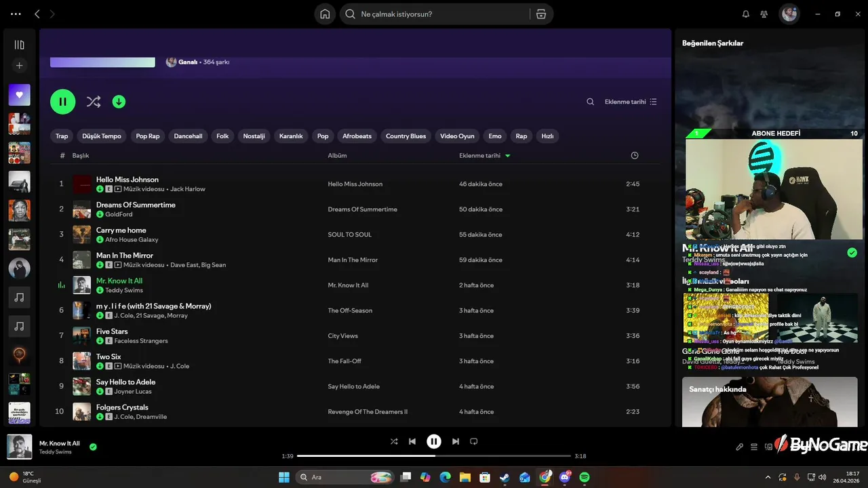Open the notifications bell
This screenshot has width=868, height=488.
[746, 14]
